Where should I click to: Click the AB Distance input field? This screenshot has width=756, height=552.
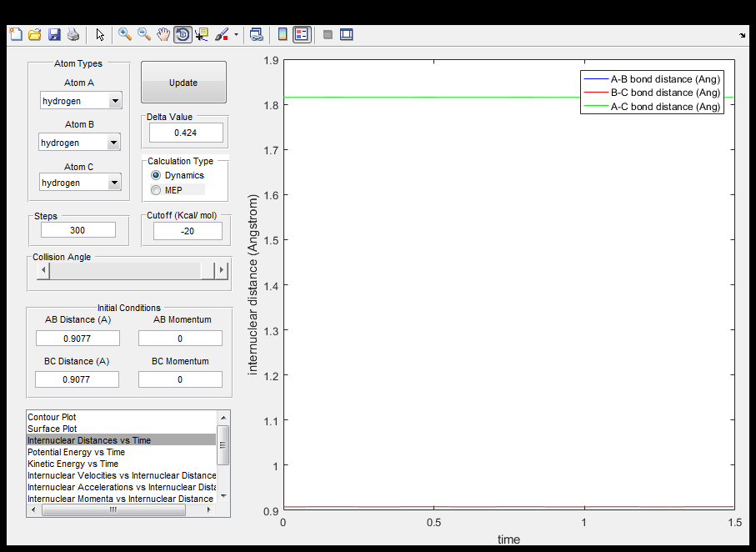click(x=78, y=339)
